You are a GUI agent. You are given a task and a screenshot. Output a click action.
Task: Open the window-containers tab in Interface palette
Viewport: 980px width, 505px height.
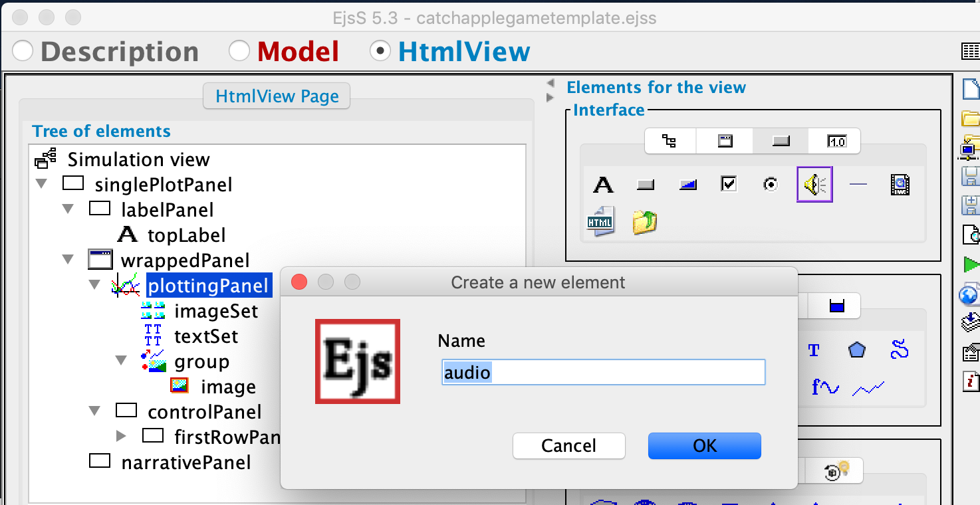point(725,141)
